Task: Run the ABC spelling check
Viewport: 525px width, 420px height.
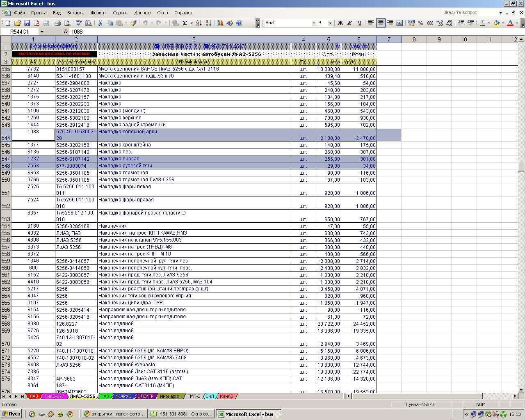Action: [x=79, y=23]
